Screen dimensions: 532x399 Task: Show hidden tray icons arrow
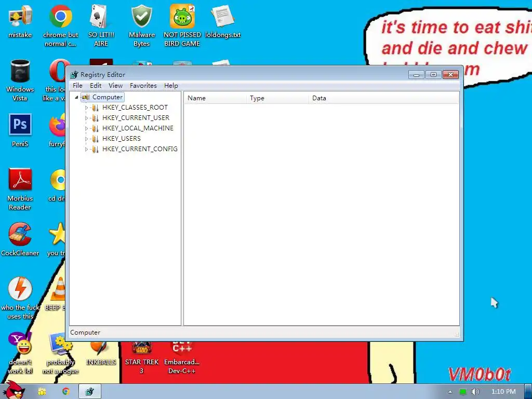450,392
